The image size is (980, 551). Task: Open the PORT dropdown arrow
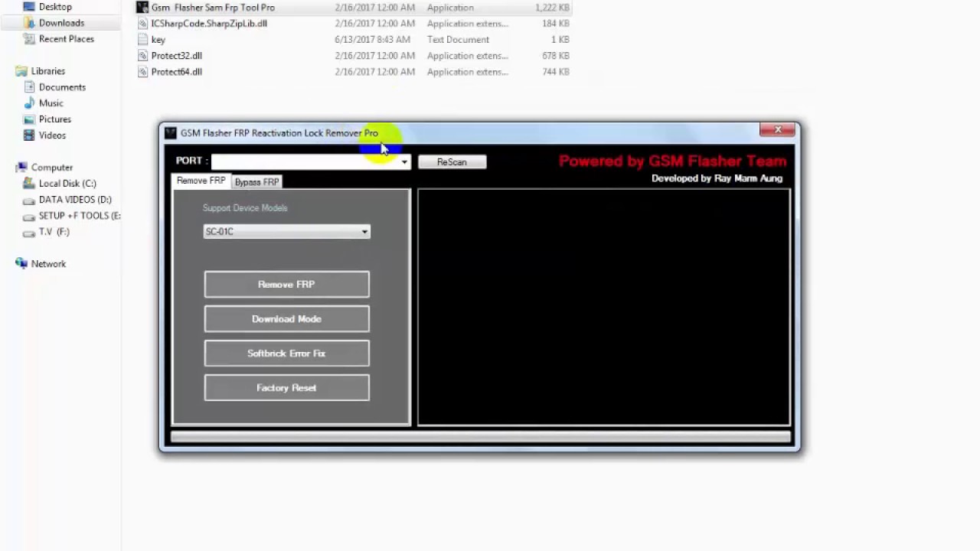coord(404,161)
